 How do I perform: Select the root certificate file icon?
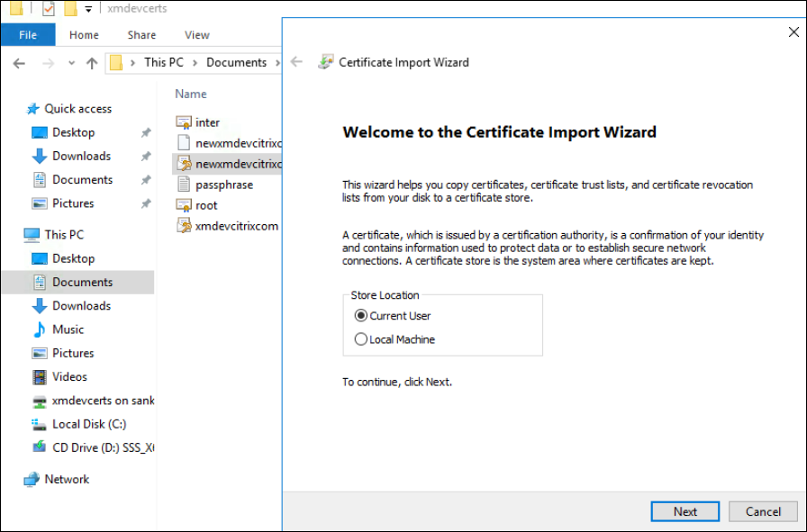183,205
